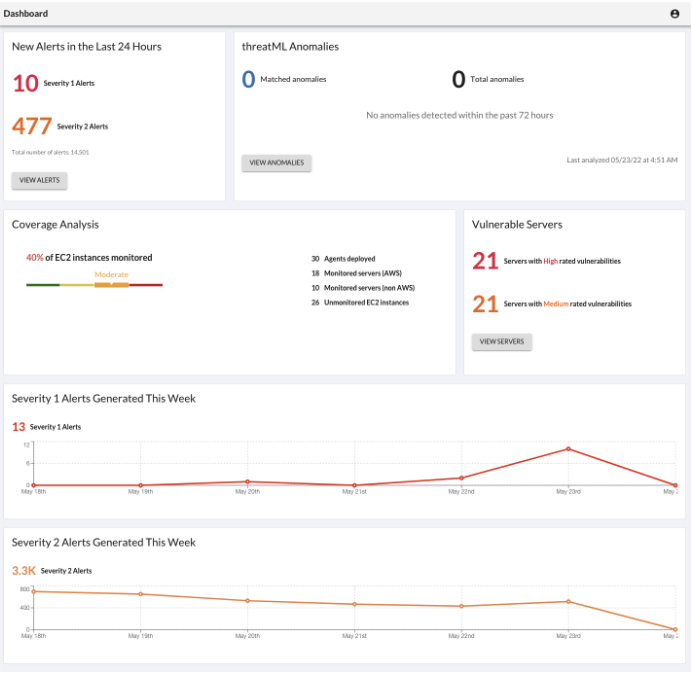This screenshot has height=673, width=692.
Task: Click May 23rd peak point on Severity 1 chart
Action: coord(568,449)
